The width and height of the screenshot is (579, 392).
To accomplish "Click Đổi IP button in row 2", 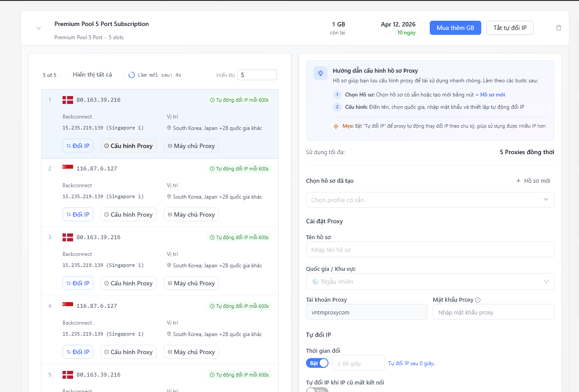I will point(78,214).
